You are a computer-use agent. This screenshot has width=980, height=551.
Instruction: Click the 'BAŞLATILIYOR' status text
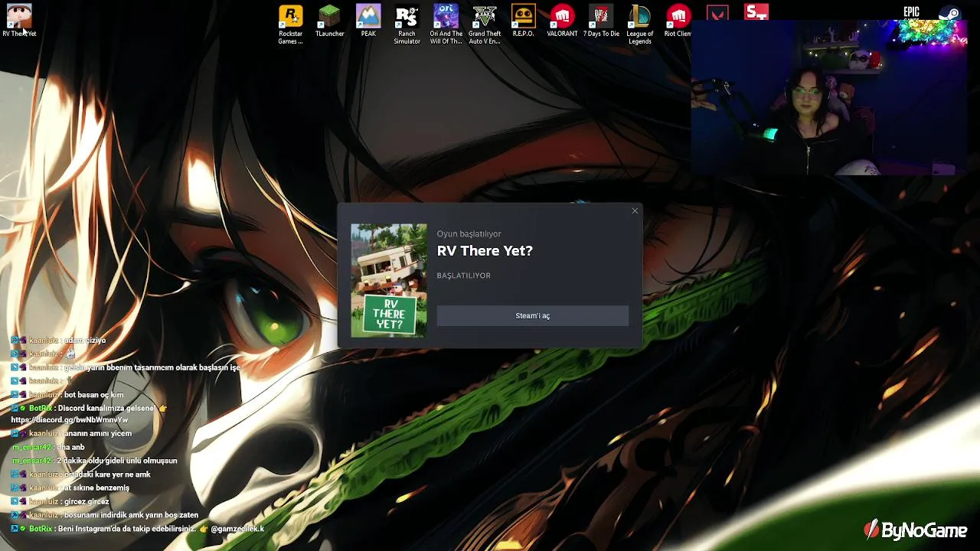464,275
